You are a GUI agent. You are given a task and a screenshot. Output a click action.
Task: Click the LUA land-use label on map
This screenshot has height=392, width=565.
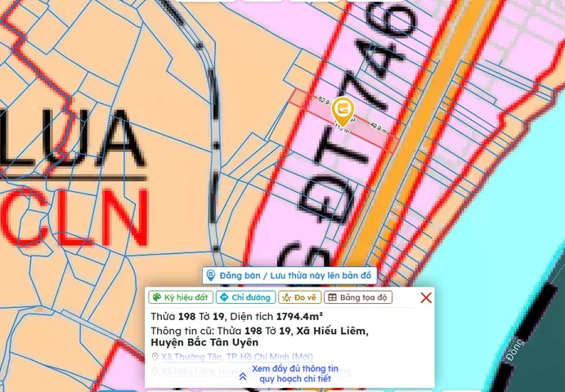pyautogui.click(x=72, y=139)
